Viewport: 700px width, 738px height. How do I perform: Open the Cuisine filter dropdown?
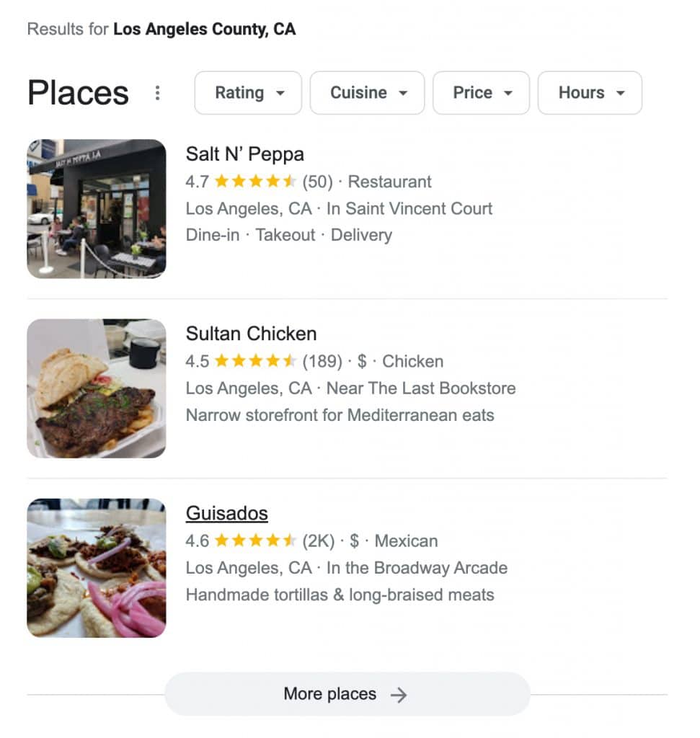(367, 93)
